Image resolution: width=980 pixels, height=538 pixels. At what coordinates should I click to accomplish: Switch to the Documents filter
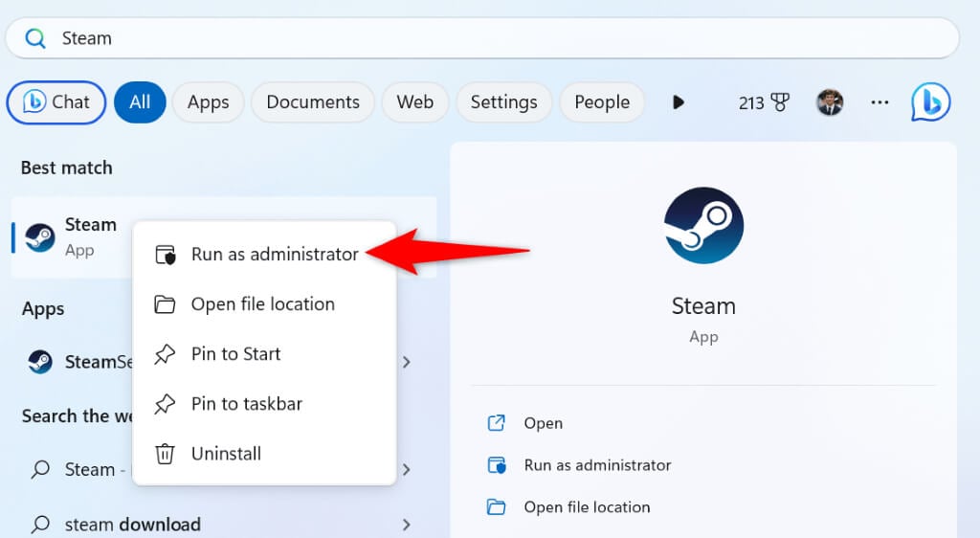point(313,101)
